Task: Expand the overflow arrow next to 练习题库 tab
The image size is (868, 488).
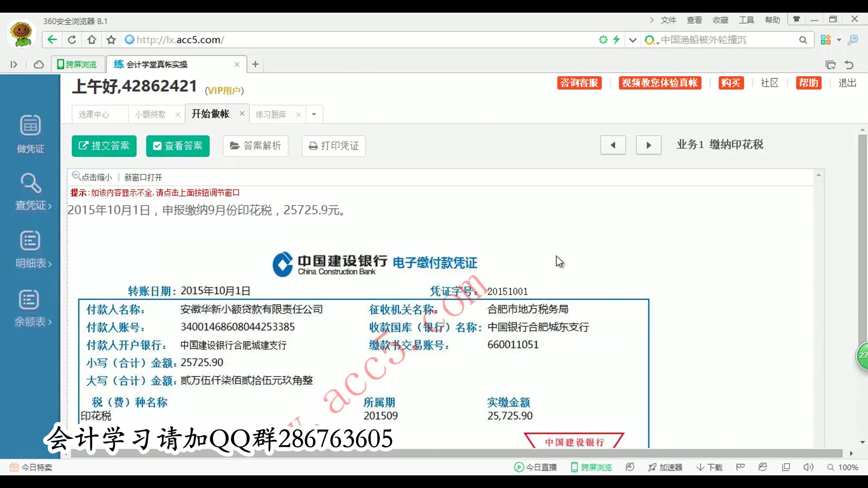Action: point(314,114)
